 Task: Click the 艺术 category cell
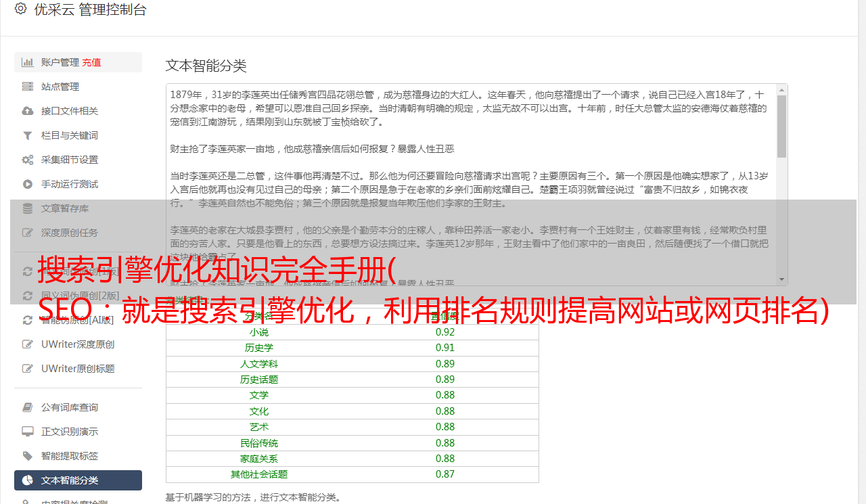click(259, 427)
